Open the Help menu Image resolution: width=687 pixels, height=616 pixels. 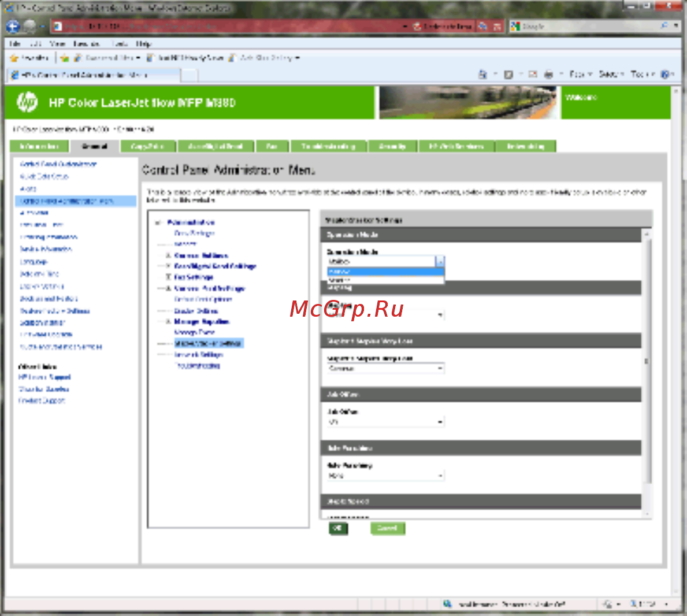(143, 44)
